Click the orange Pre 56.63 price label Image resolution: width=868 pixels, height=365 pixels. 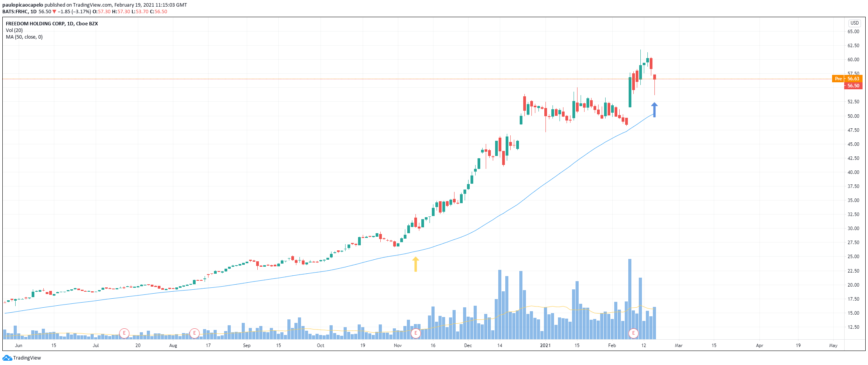tap(847, 79)
